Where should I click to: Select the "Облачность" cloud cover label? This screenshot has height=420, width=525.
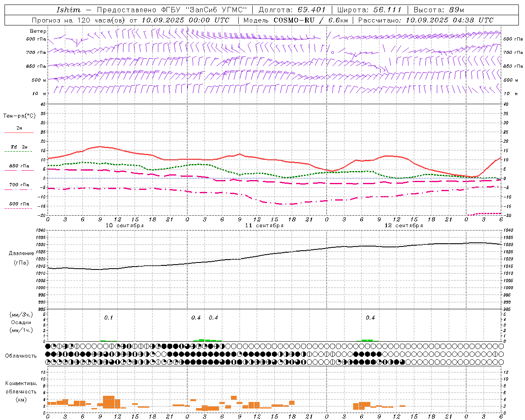pyautogui.click(x=21, y=356)
